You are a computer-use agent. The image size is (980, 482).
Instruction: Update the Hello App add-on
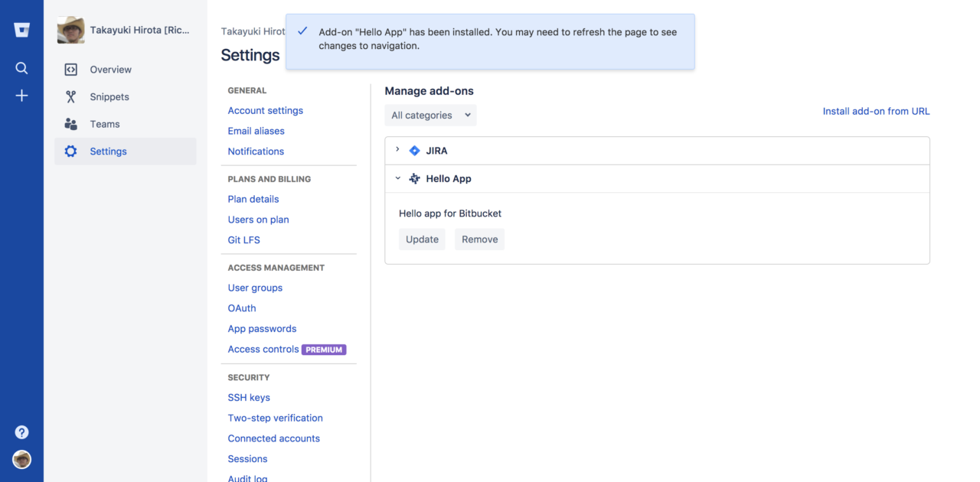pos(423,239)
